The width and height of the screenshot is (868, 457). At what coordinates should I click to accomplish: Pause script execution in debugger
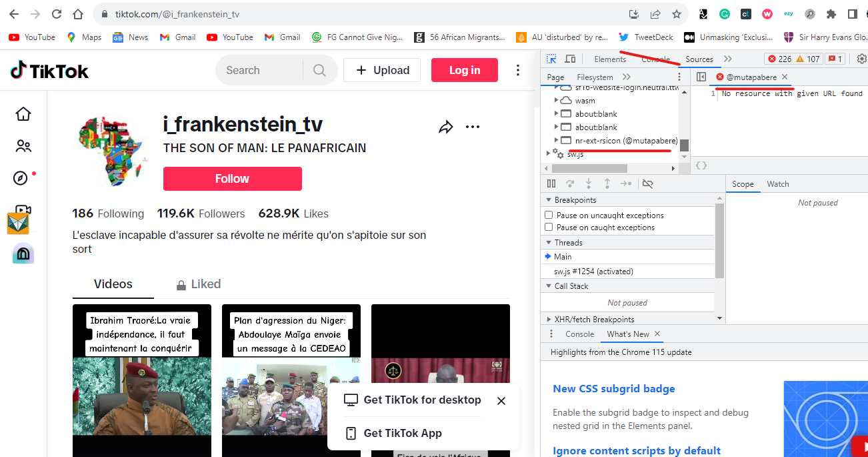click(551, 183)
